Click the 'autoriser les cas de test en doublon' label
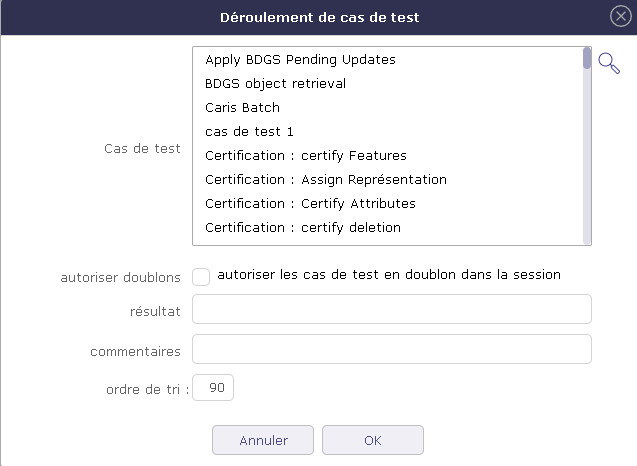This screenshot has width=637, height=466. click(x=389, y=274)
